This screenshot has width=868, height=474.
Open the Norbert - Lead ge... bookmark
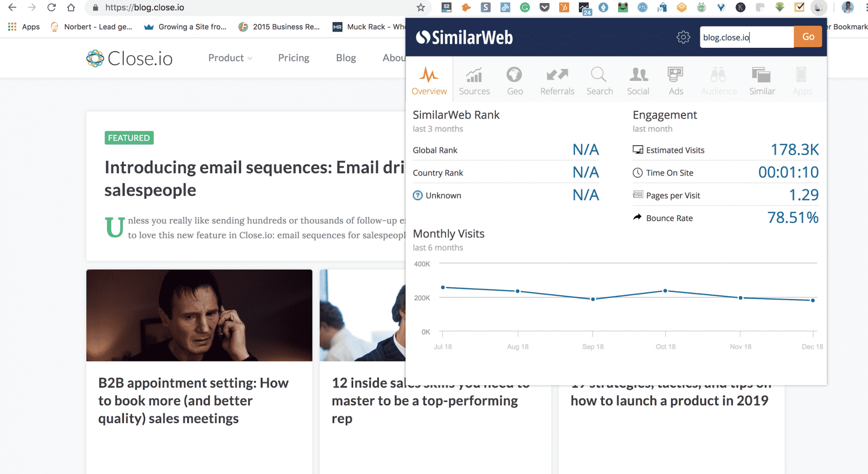click(92, 27)
